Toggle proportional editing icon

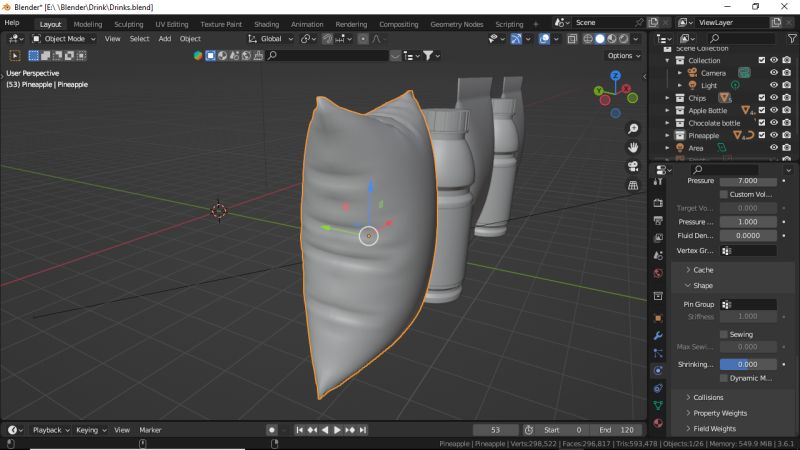click(x=363, y=39)
